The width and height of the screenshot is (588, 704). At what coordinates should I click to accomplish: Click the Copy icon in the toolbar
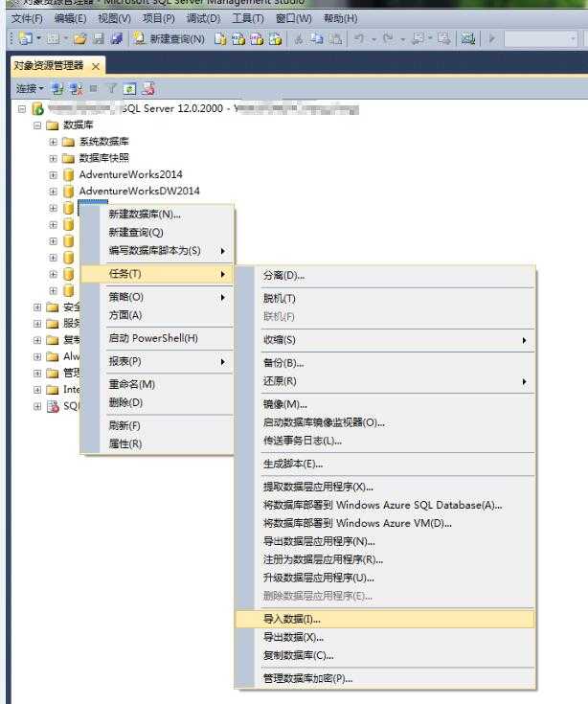317,39
